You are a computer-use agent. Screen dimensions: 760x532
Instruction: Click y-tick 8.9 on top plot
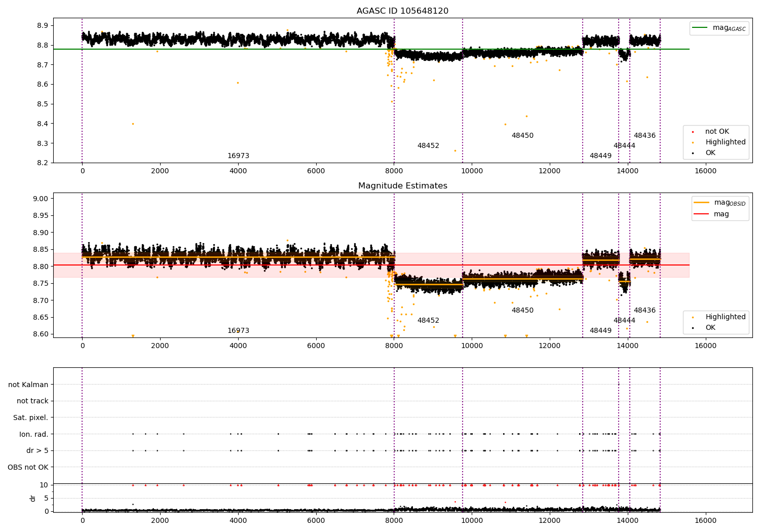click(x=43, y=26)
